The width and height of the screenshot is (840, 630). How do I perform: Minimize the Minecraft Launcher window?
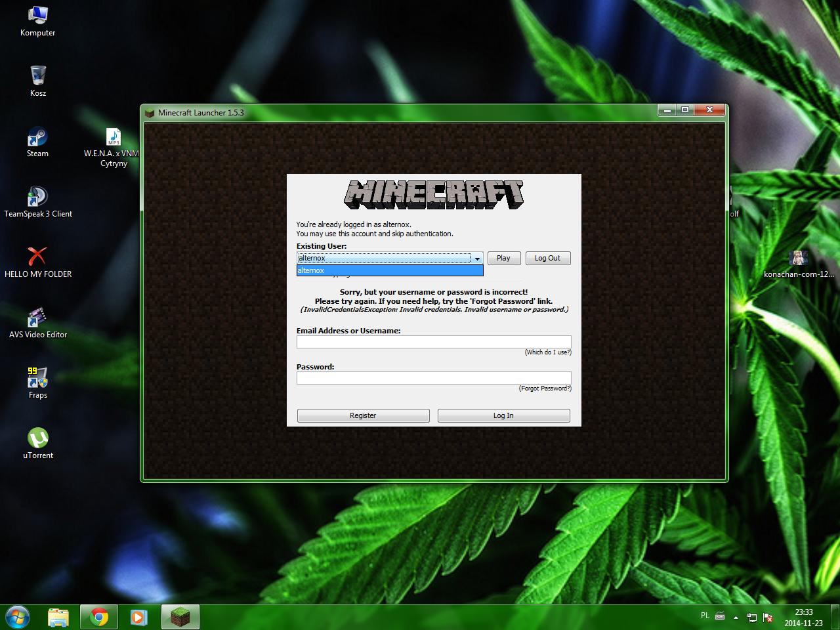pyautogui.click(x=667, y=110)
